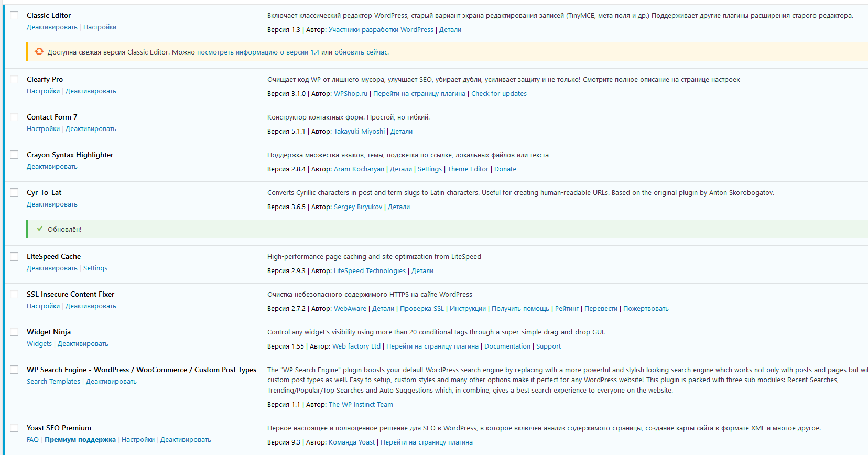The height and width of the screenshot is (455, 868).
Task: Deactivate Widget Ninja
Action: pyautogui.click(x=83, y=344)
